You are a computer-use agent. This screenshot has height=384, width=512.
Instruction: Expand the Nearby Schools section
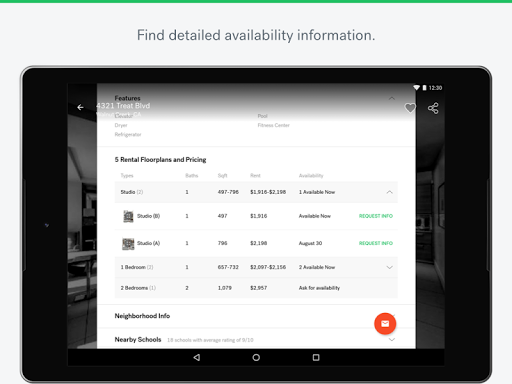pos(392,340)
